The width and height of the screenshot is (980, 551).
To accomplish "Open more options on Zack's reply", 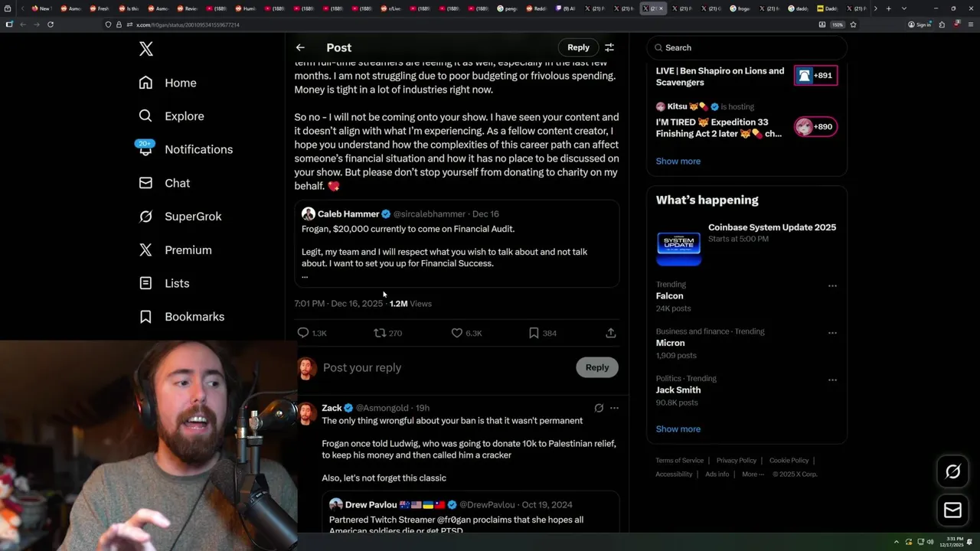I will [x=614, y=408].
